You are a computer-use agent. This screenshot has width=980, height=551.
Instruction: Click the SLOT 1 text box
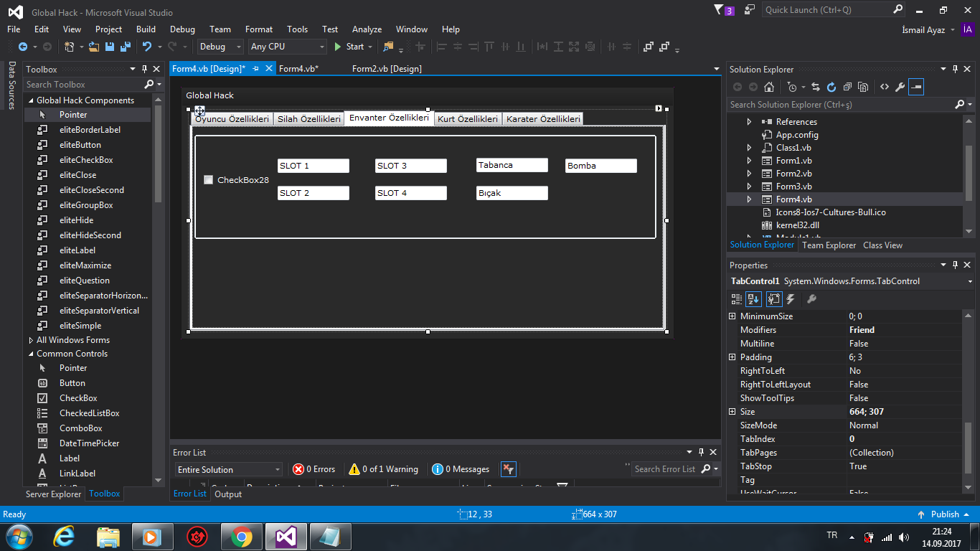[x=314, y=166]
